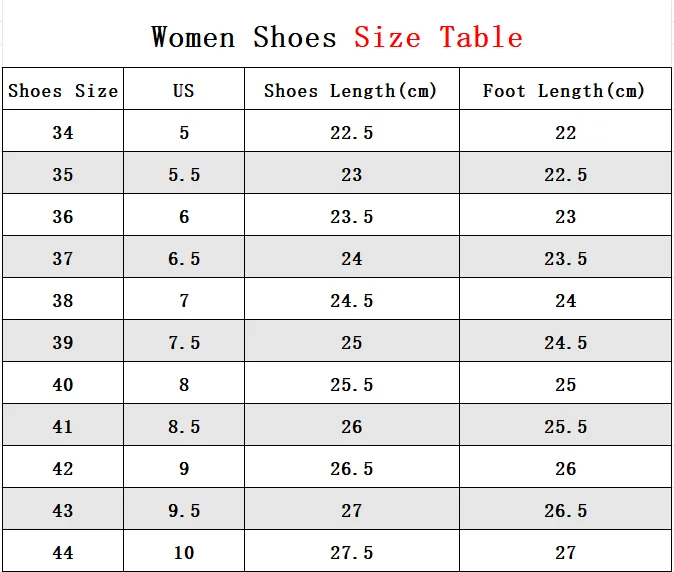
Task: Click shoe size 41 cell
Action: coord(63,427)
